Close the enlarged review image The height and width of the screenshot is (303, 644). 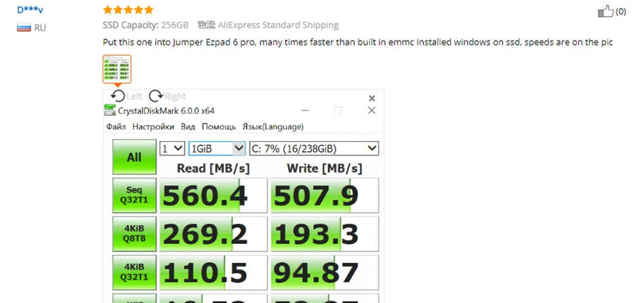371,98
